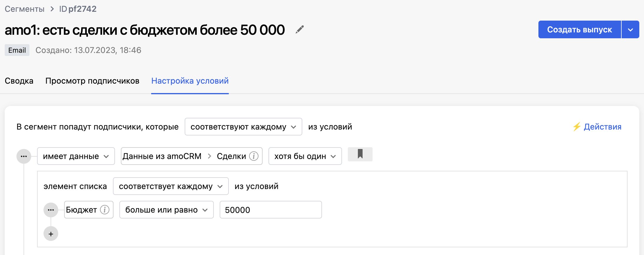Switch to Просмотр подписчиков tab
The image size is (644, 255).
[92, 81]
